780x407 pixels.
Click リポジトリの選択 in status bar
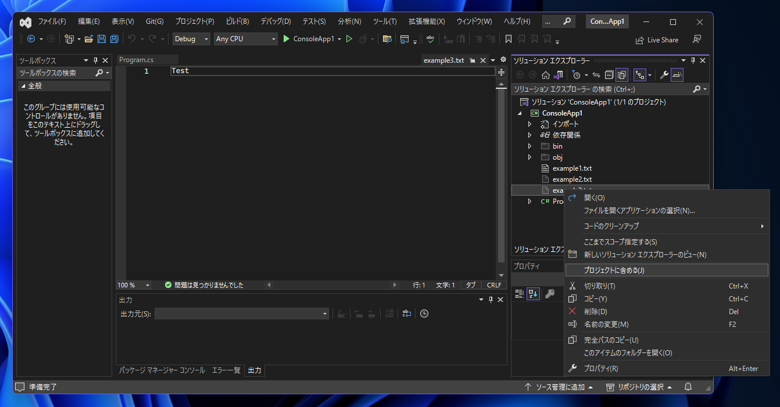(639, 387)
